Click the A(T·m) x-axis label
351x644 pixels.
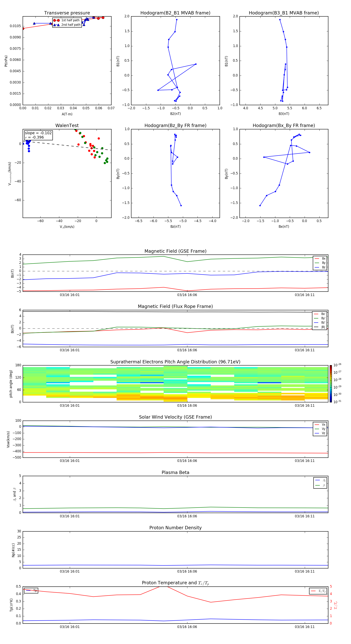(x=67, y=114)
